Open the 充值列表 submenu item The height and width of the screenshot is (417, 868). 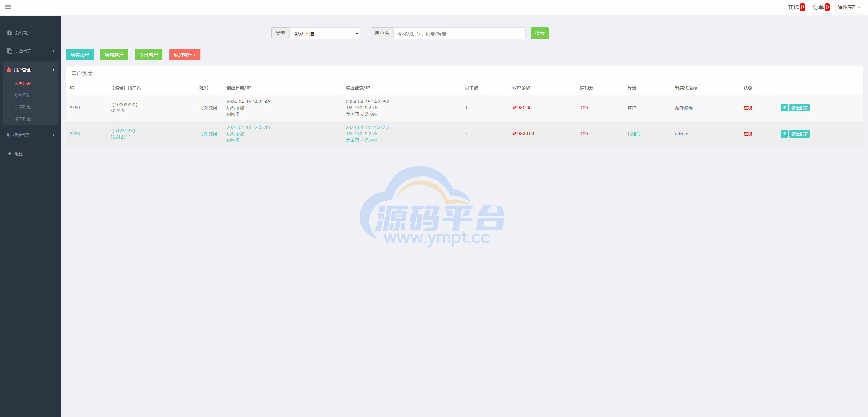click(22, 107)
